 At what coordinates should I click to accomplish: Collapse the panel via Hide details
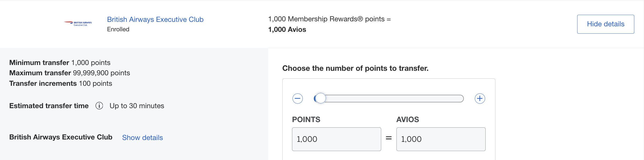[x=605, y=24]
